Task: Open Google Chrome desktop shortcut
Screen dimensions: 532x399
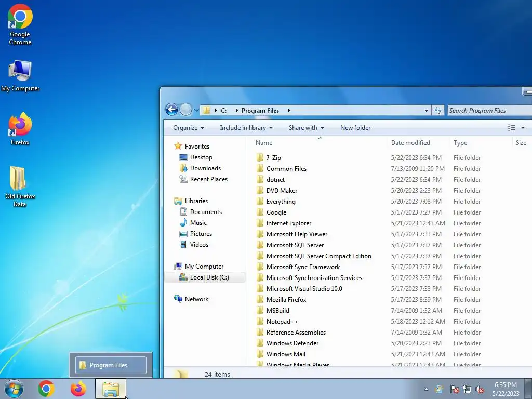Action: (x=20, y=24)
